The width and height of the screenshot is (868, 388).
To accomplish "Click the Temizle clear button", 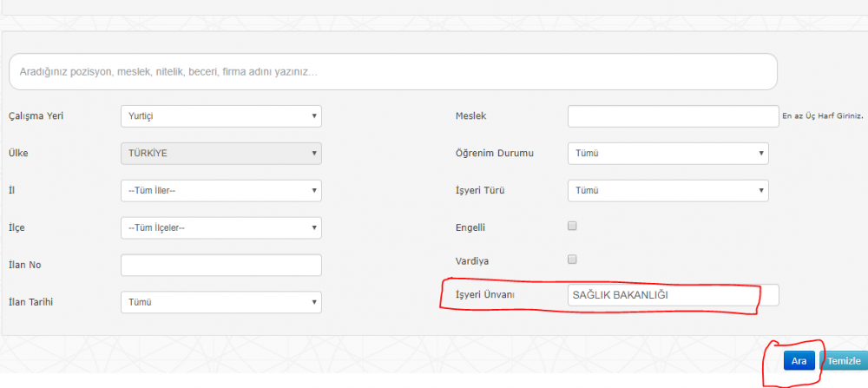I will click(843, 361).
